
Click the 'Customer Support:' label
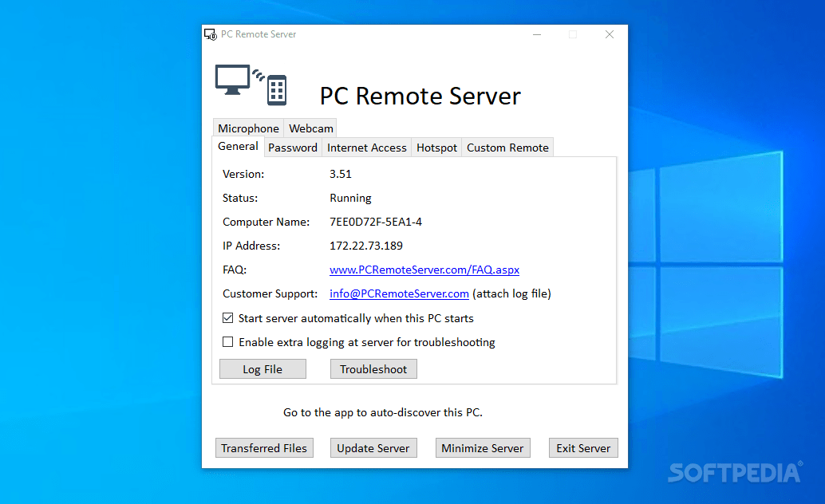click(x=270, y=293)
